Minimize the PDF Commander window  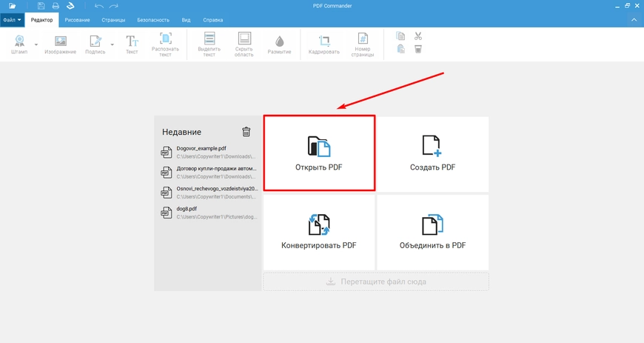click(617, 6)
